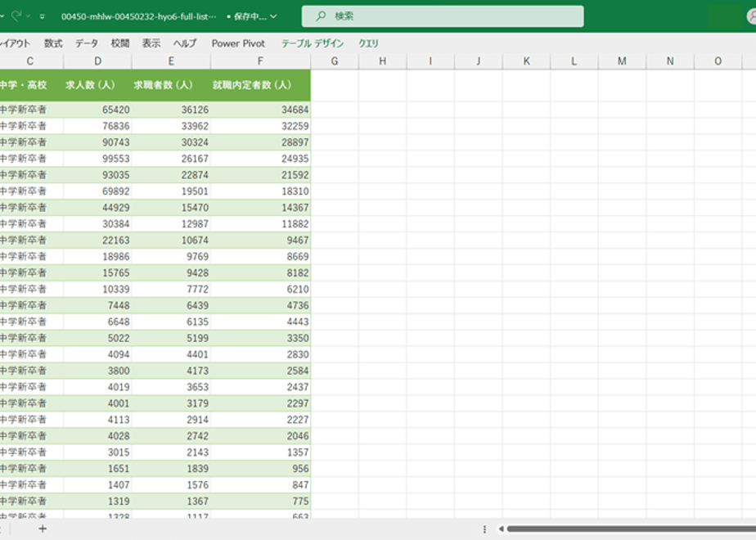Select column E header
Image resolution: width=756 pixels, height=540 pixels.
coord(171,61)
